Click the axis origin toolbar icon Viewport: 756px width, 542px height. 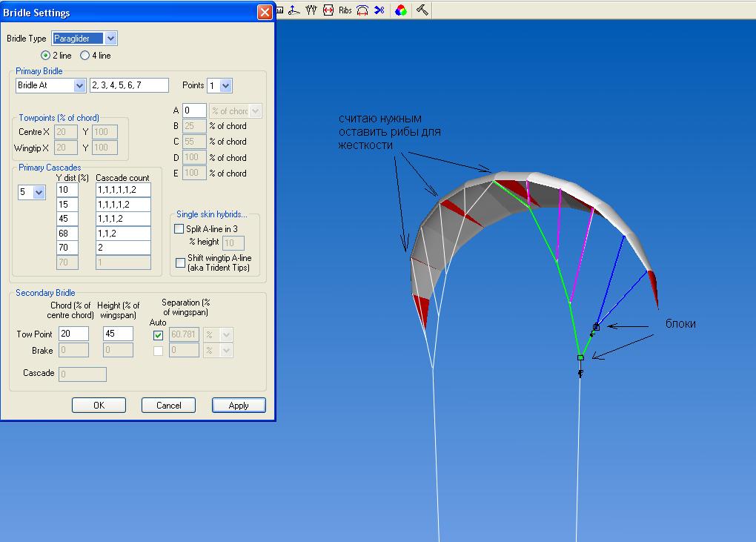click(294, 10)
